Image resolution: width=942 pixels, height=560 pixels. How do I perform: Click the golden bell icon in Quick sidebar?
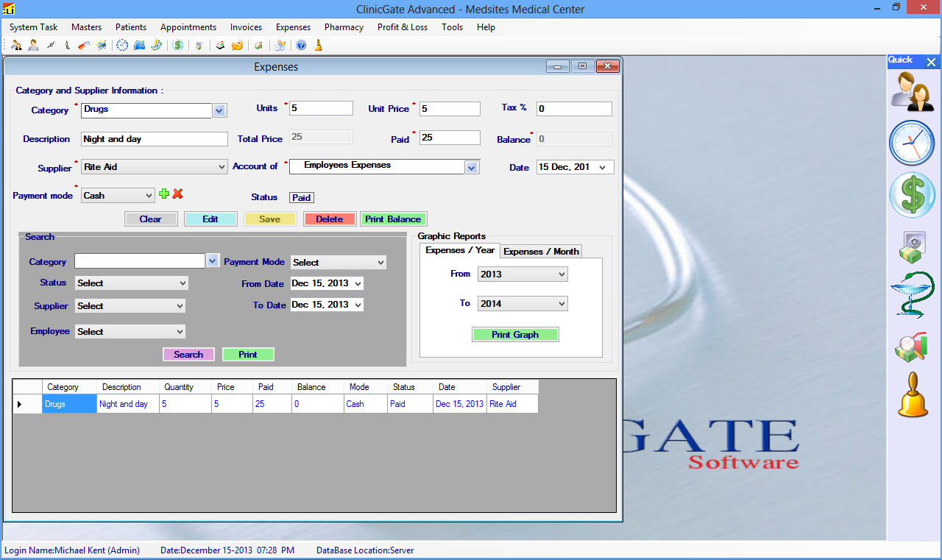[x=913, y=396]
